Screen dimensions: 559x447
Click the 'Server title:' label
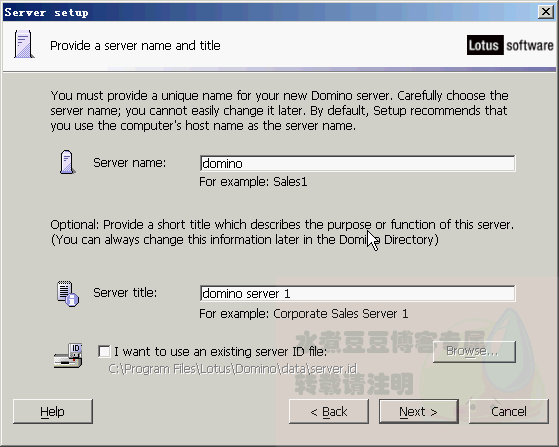(x=125, y=293)
